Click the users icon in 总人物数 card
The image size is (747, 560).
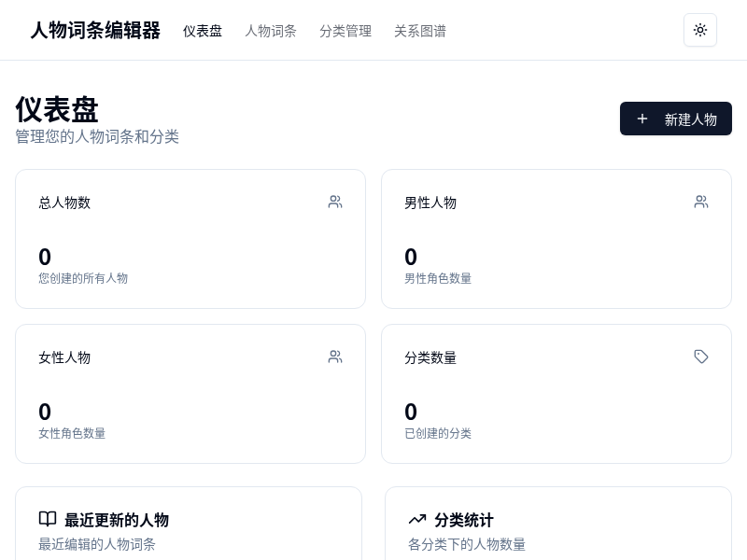335,202
